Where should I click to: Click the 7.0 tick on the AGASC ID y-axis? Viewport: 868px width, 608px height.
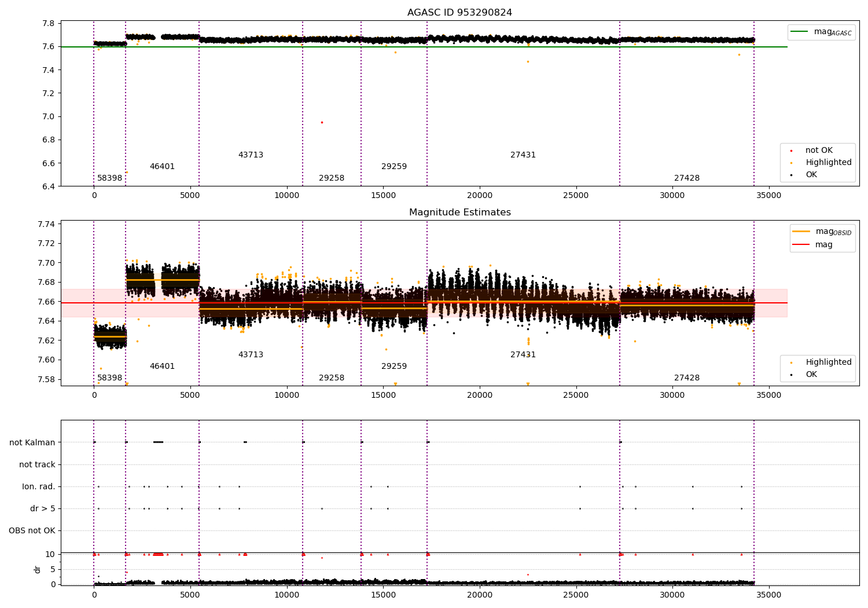pyautogui.click(x=49, y=116)
